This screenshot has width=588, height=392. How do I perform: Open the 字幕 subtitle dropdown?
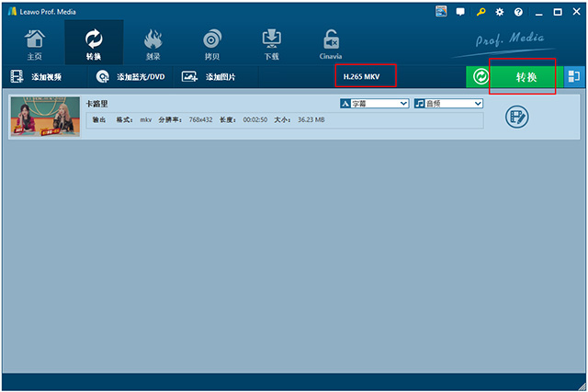[x=375, y=104]
